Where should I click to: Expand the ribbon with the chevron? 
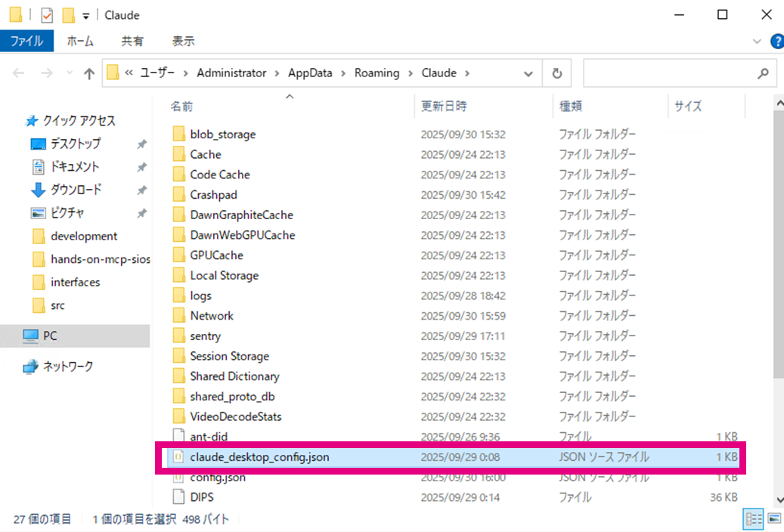point(757,42)
